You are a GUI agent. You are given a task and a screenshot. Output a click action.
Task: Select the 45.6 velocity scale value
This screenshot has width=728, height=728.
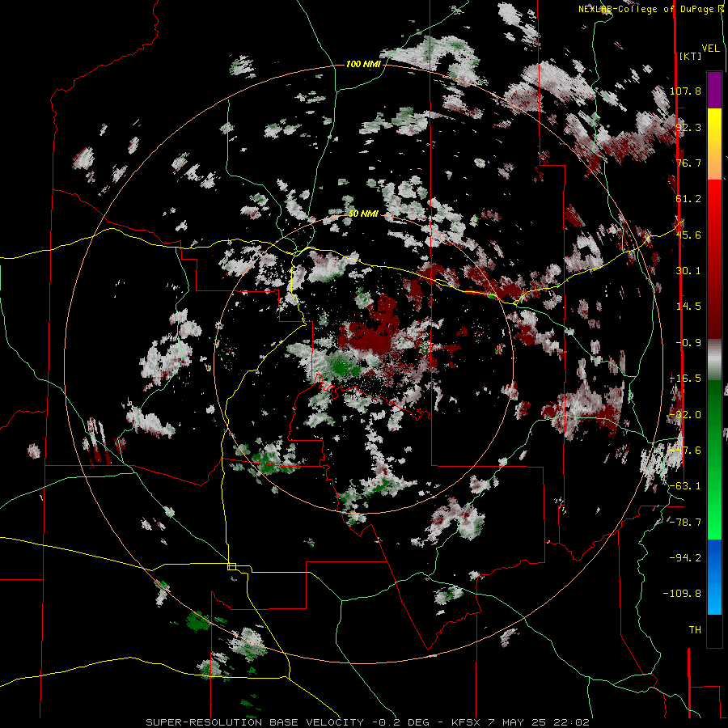coord(688,235)
